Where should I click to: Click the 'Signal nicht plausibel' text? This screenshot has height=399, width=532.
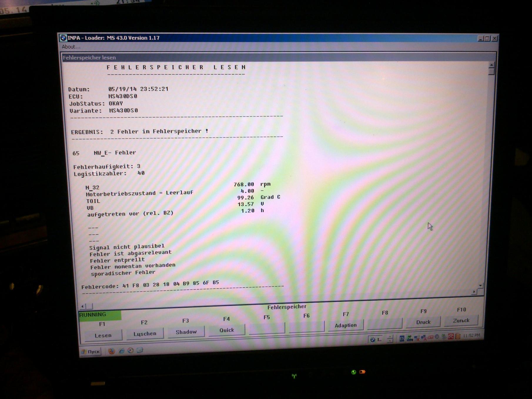pos(127,247)
